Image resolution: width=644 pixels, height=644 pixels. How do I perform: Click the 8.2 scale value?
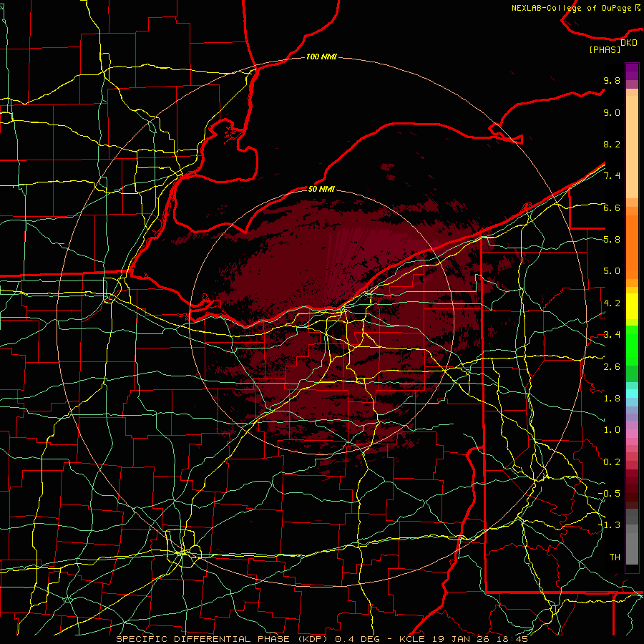coord(612,144)
